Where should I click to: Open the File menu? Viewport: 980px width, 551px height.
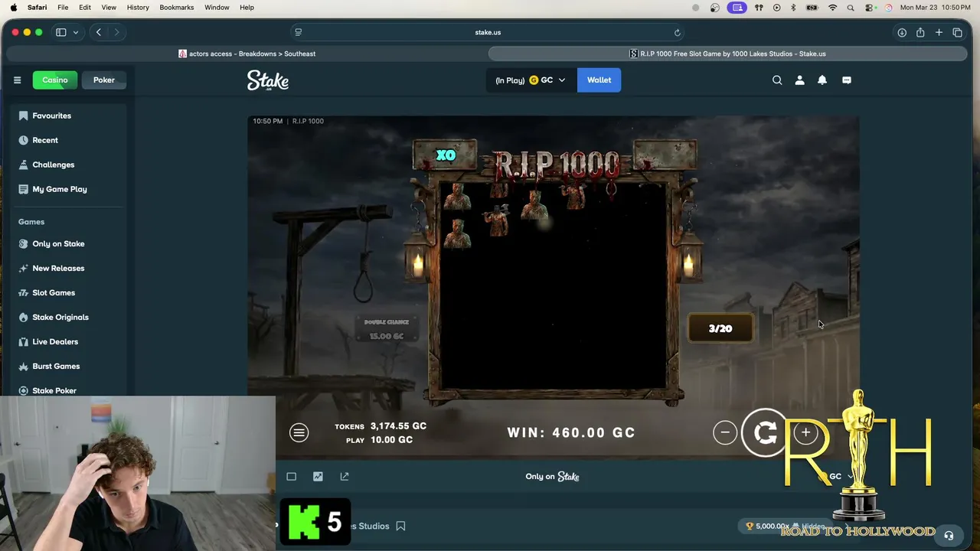point(63,7)
